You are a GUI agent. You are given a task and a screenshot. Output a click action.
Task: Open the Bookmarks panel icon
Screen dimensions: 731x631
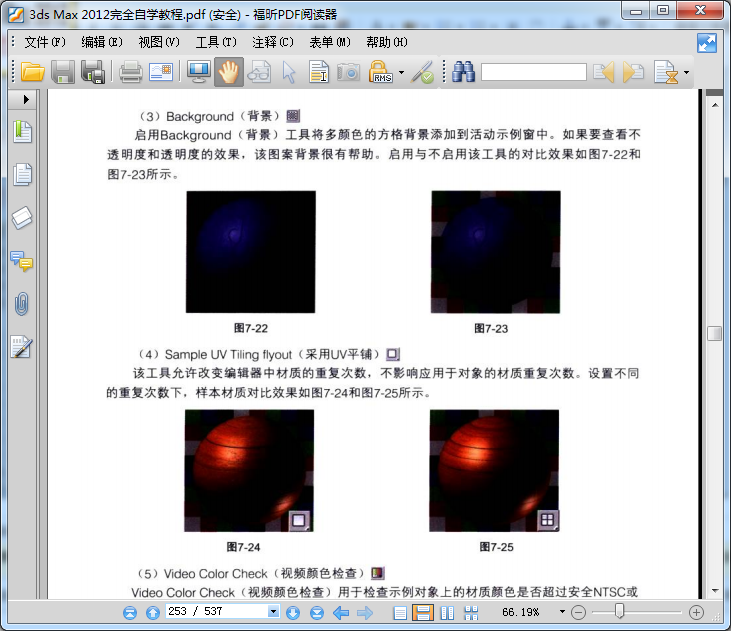22,132
